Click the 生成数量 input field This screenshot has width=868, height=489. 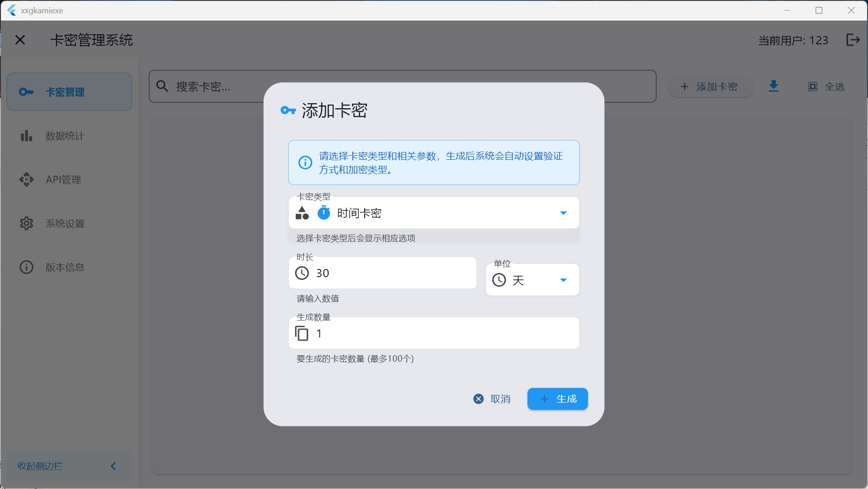[x=443, y=334]
